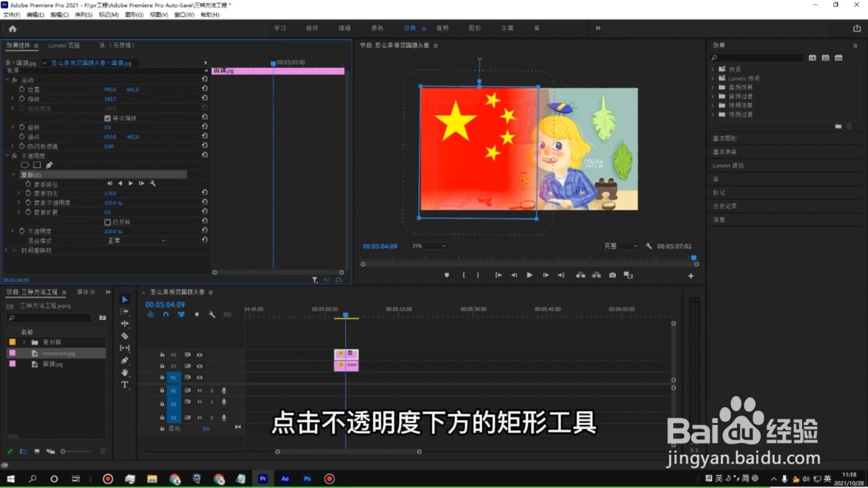Search in the Effects panel field
The image size is (868, 488).
[757, 57]
